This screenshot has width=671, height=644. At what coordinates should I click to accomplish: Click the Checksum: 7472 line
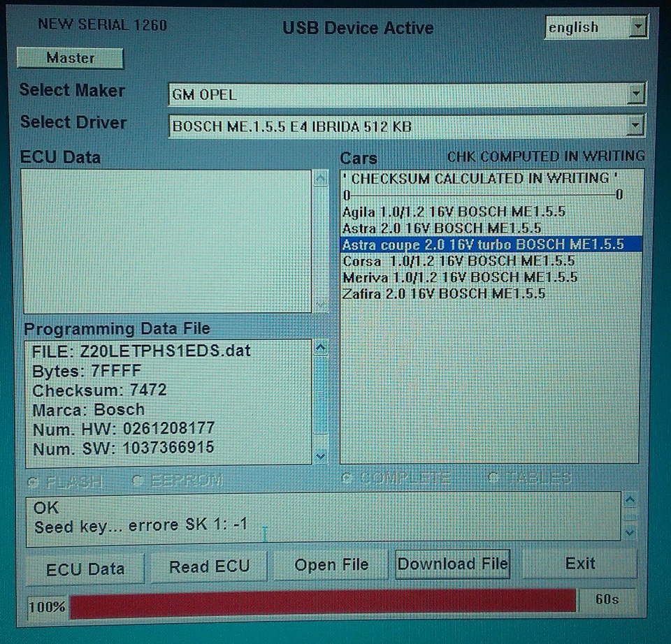[x=99, y=390]
